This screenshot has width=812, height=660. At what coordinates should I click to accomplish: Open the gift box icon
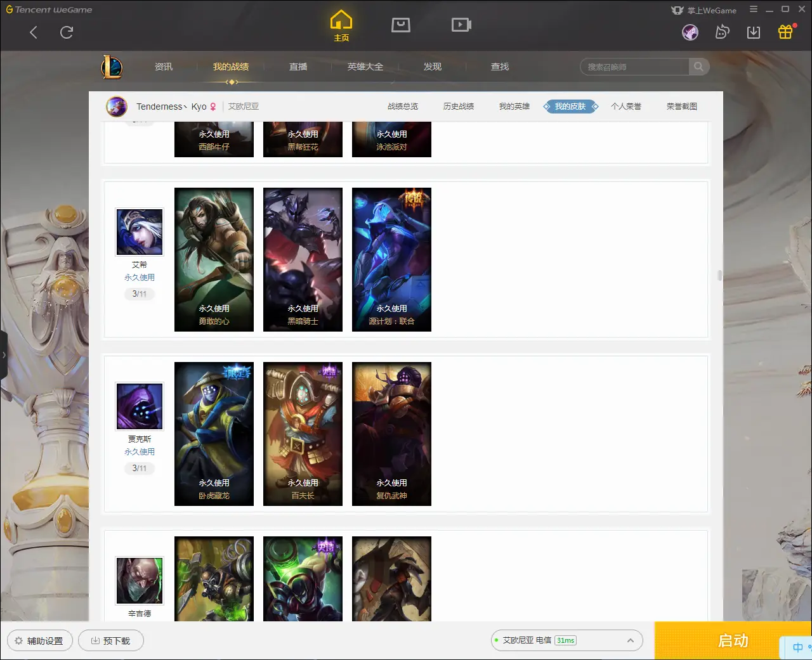[785, 32]
